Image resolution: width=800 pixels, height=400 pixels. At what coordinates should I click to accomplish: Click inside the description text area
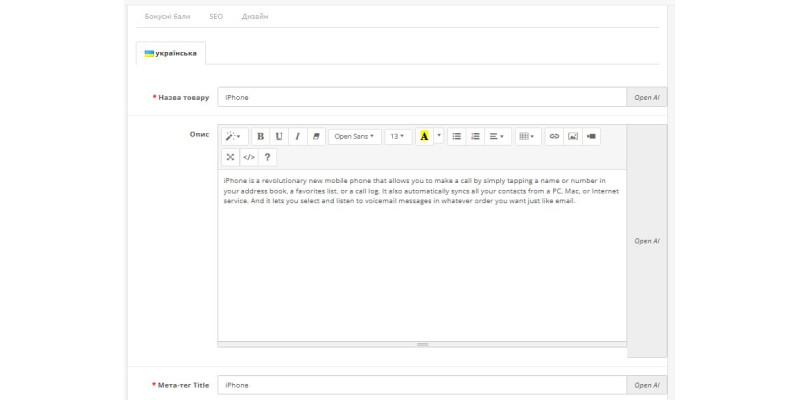click(422, 255)
